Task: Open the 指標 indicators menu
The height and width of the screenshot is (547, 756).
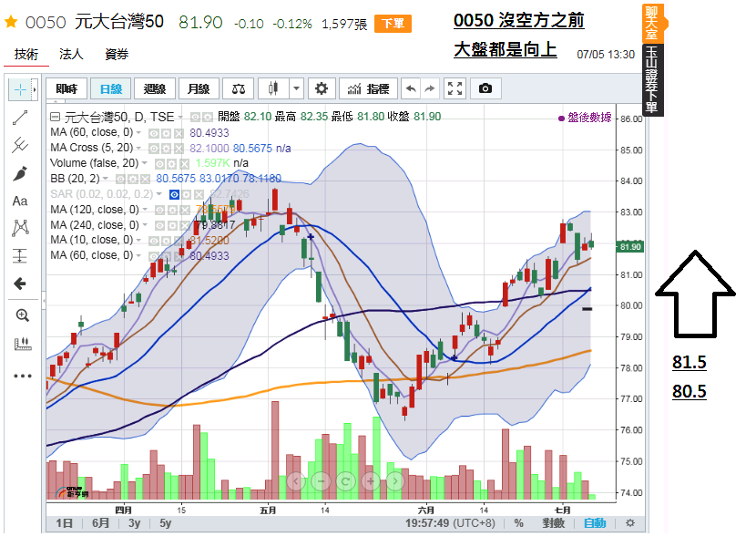Action: click(368, 88)
